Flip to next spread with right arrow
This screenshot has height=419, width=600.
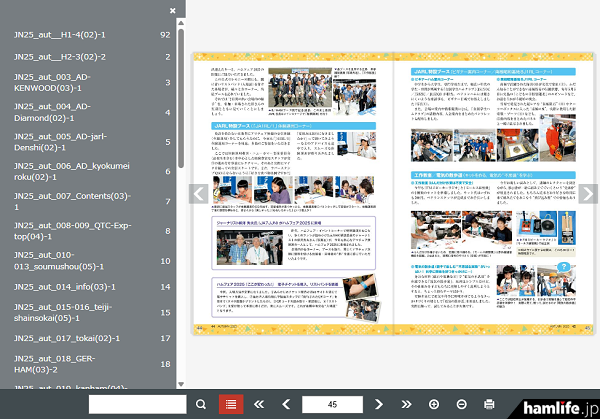click(x=588, y=194)
